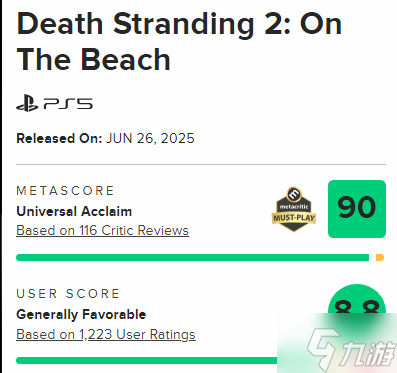Select the JUN 26, 2025 date text
Image resolution: width=397 pixels, height=373 pixels.
(x=150, y=138)
